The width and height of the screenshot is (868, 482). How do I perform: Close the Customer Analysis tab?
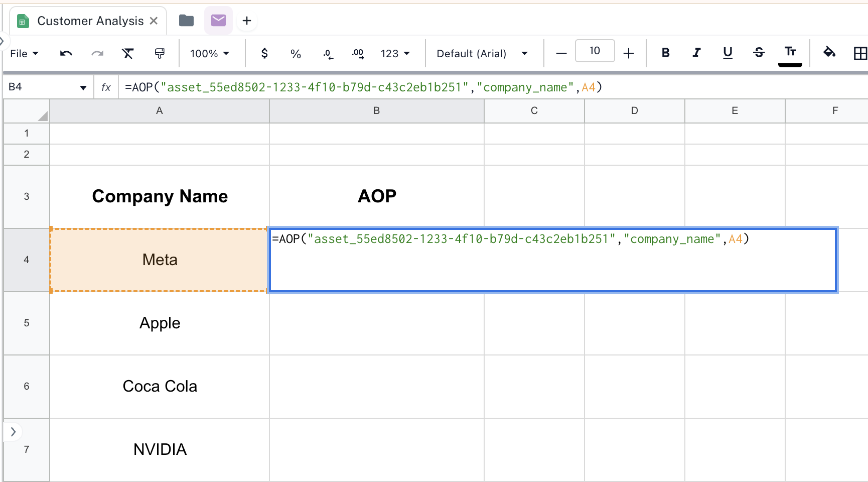[154, 21]
